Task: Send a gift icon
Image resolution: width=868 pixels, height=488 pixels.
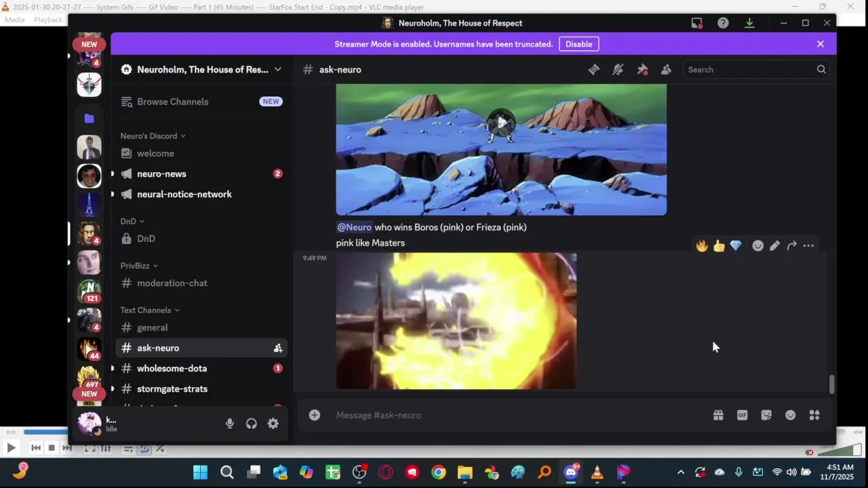Action: 718,415
